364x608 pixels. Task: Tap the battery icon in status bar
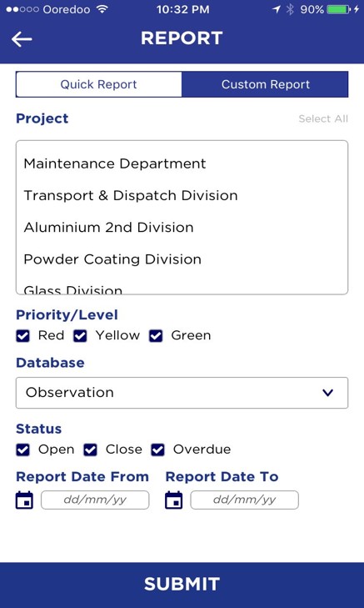click(x=338, y=10)
